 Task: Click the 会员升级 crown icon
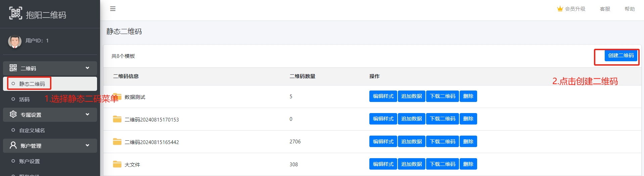pos(560,9)
